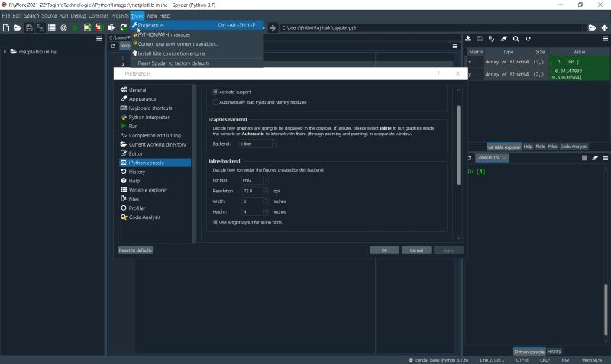611x364 pixels.
Task: Select Appearance in preferences sidebar
Action: coord(155,99)
